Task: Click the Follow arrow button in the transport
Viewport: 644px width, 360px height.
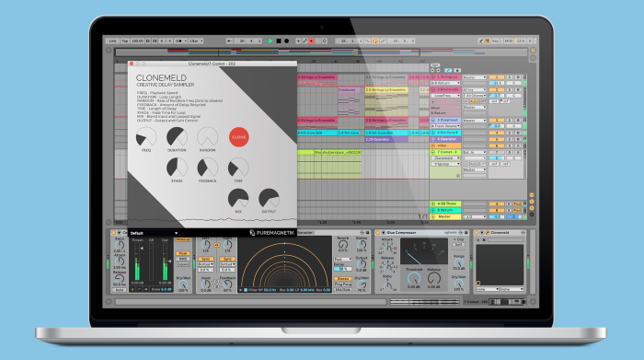Action: 230,41
